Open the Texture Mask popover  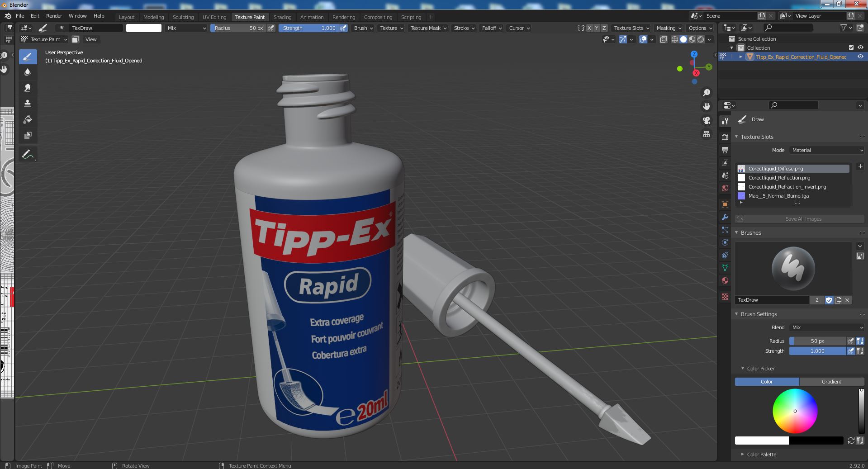pos(428,28)
